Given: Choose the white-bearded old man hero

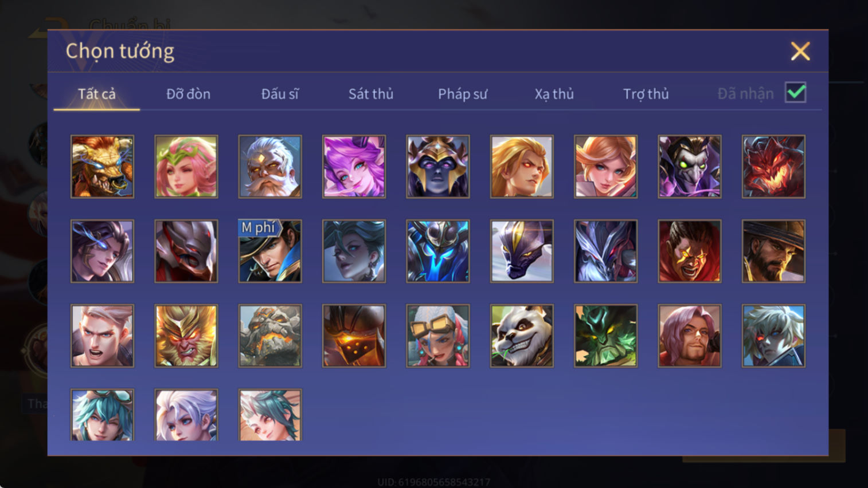Looking at the screenshot, I should [x=270, y=167].
